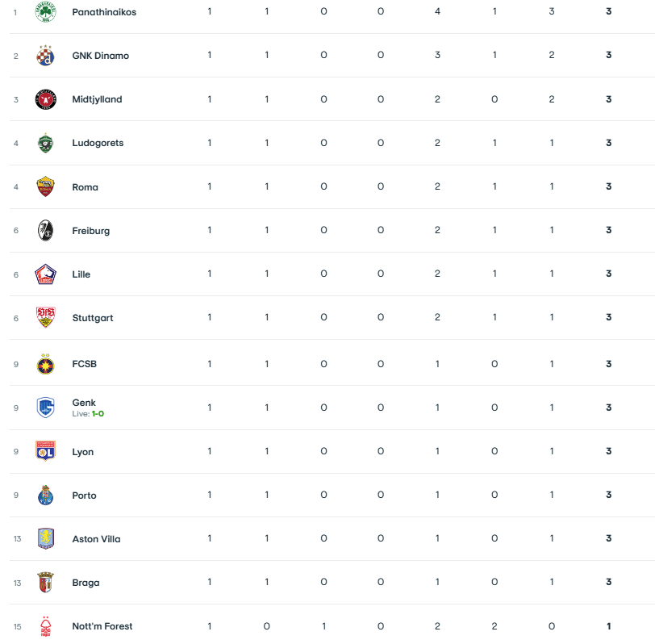Open the Stuttgart team name link
Viewport: 655px width, 644px height.
(93, 318)
